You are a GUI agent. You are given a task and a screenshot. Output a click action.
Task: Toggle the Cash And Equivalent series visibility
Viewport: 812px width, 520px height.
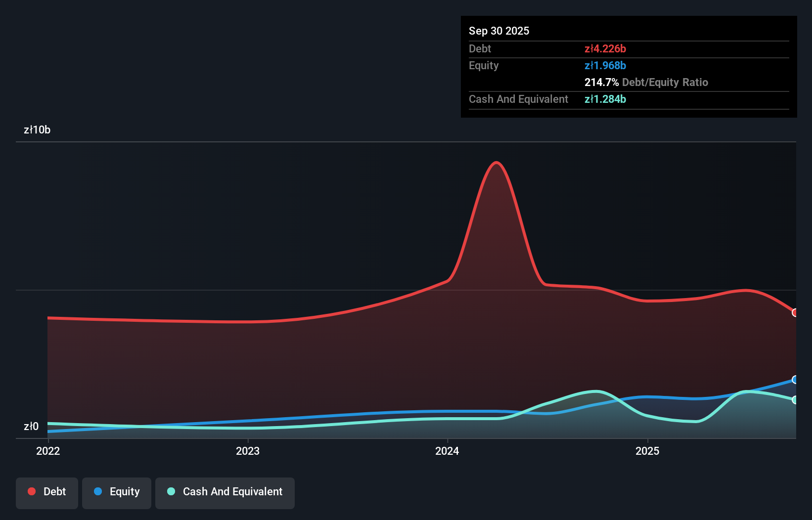[225, 492]
